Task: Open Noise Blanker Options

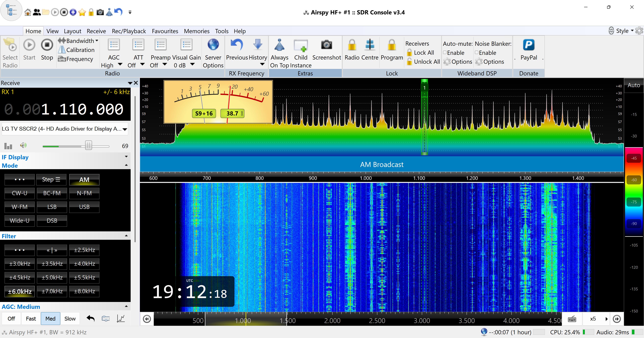Action: [x=490, y=62]
